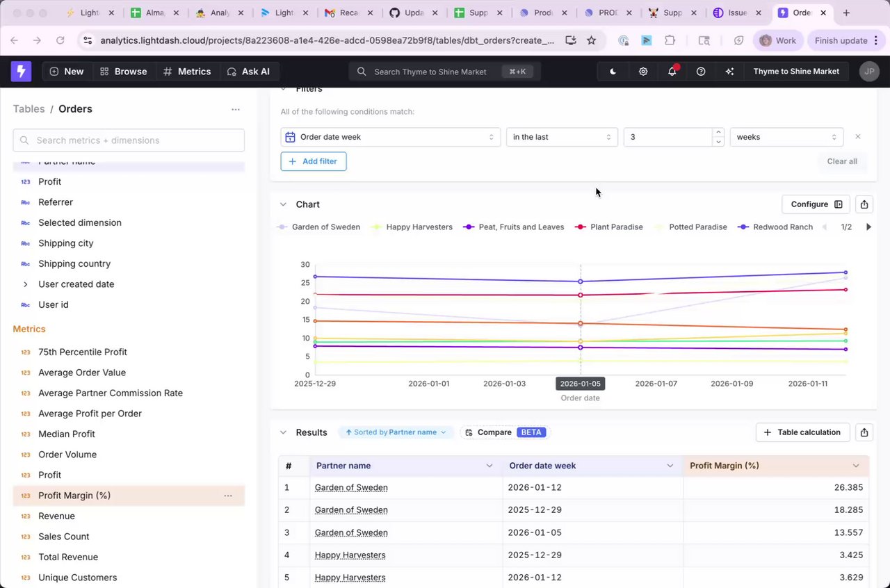This screenshot has height=588, width=890.
Task: Open the Metrics menu
Action: tap(186, 72)
